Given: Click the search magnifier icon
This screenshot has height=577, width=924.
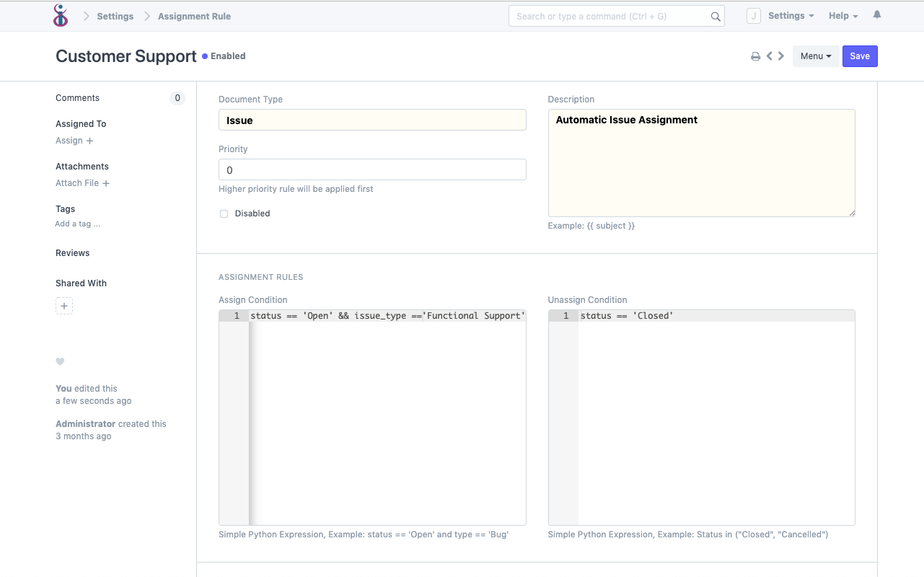Looking at the screenshot, I should click(x=715, y=15).
